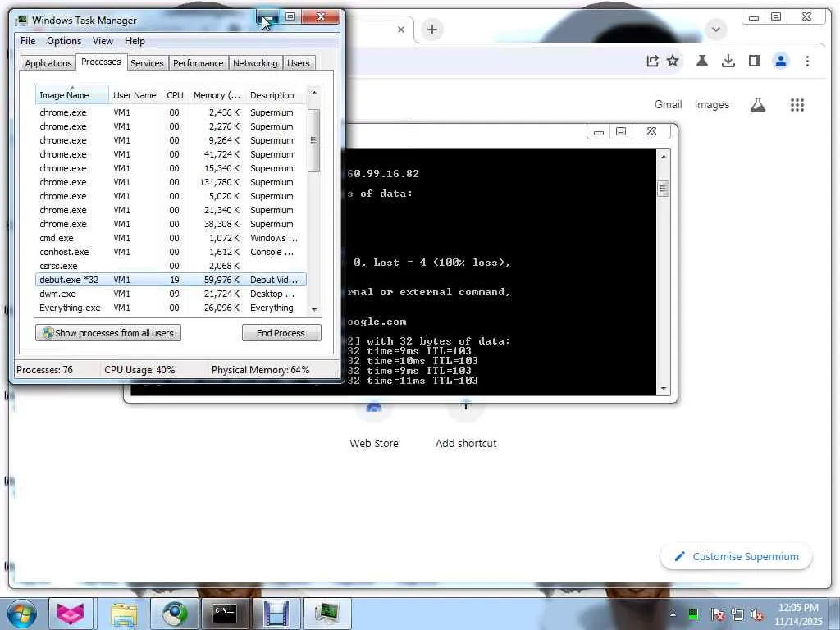The height and width of the screenshot is (630, 840).
Task: Open the browser tab search dropdown chevron
Action: click(716, 29)
